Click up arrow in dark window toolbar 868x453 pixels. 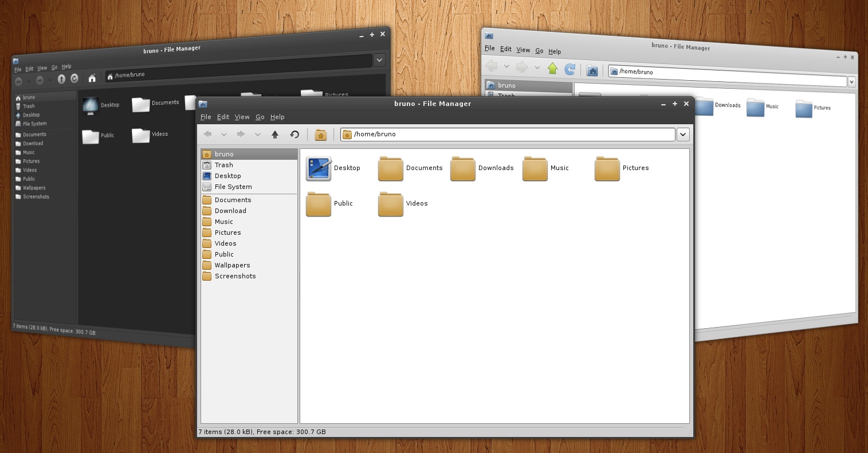[61, 79]
